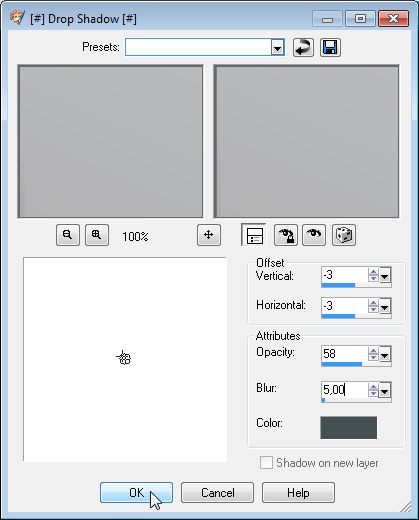Open the Presets dropdown list
Image resolution: width=419 pixels, height=520 pixels.
(x=277, y=48)
